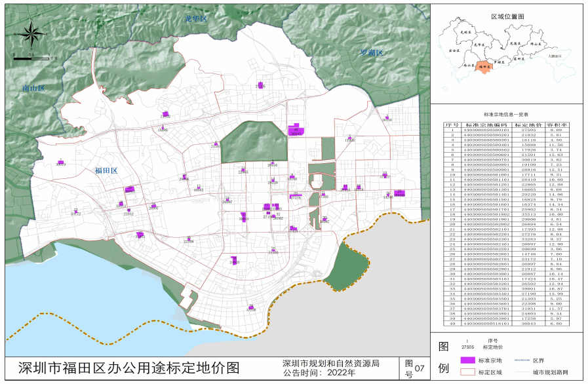Image resolution: width=588 pixels, height=384 pixels.
Task: Click the large purple parcel north of center
Action: pyautogui.click(x=296, y=129)
